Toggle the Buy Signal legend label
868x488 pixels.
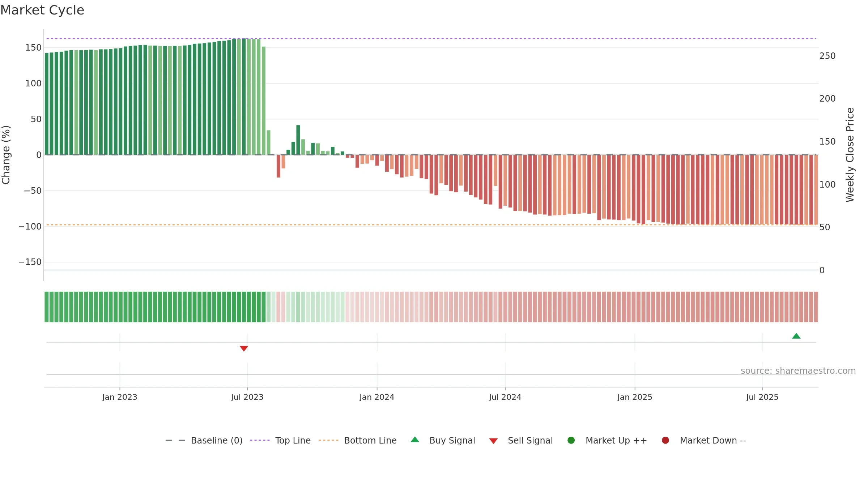coord(452,441)
